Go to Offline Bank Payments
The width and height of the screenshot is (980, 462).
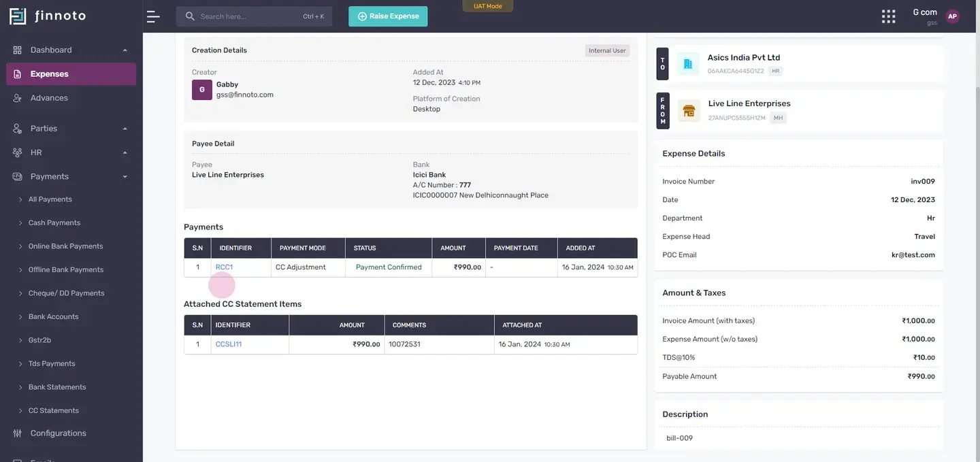(66, 270)
